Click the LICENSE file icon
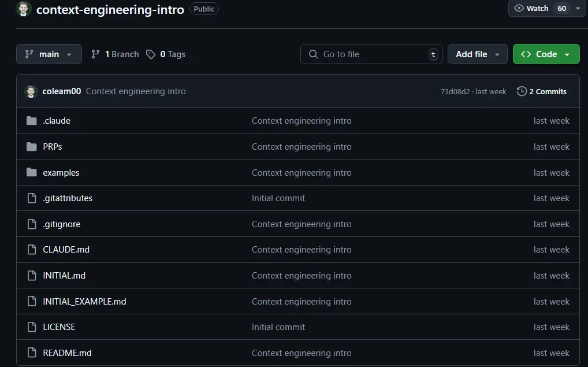 (x=32, y=327)
